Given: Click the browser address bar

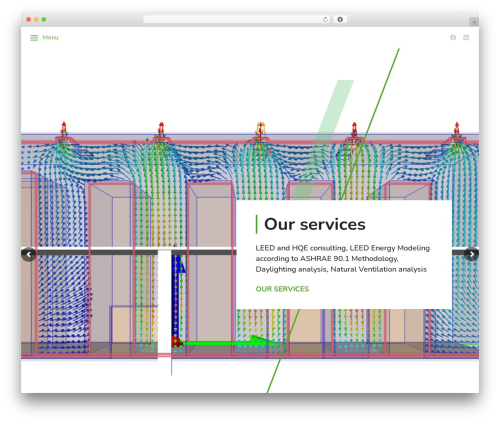Looking at the screenshot, I should (x=237, y=19).
